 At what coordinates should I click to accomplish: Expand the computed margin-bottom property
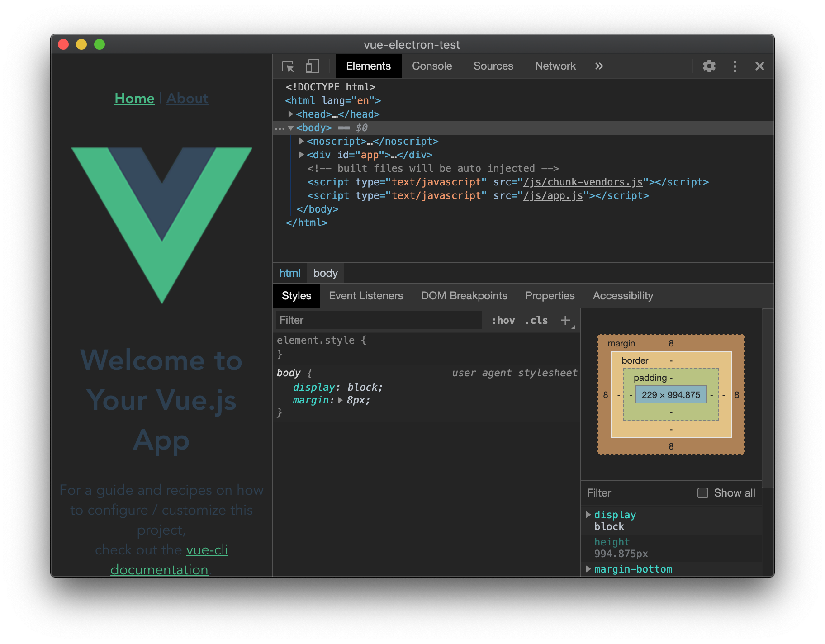pyautogui.click(x=588, y=569)
